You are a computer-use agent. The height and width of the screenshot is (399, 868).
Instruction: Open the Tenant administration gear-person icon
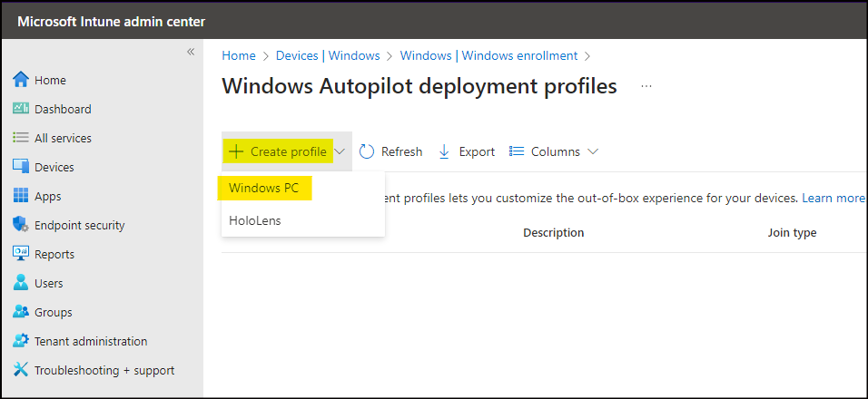[x=21, y=341]
